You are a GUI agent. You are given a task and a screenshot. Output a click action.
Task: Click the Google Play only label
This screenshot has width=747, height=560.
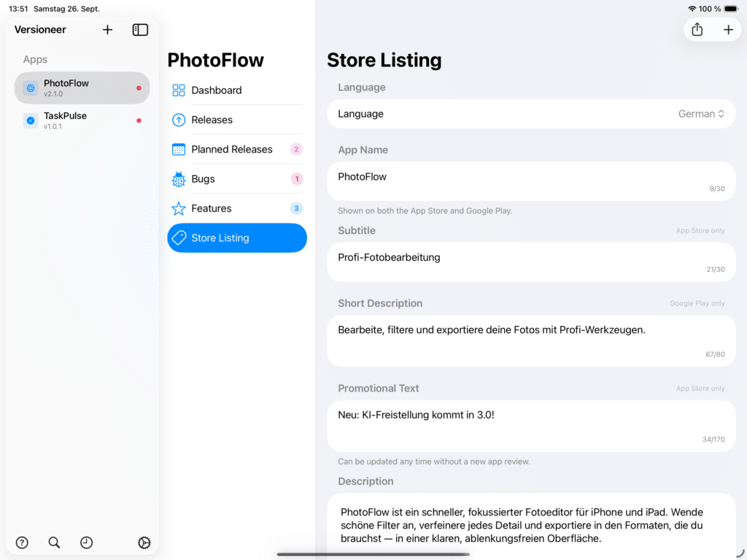tap(697, 303)
